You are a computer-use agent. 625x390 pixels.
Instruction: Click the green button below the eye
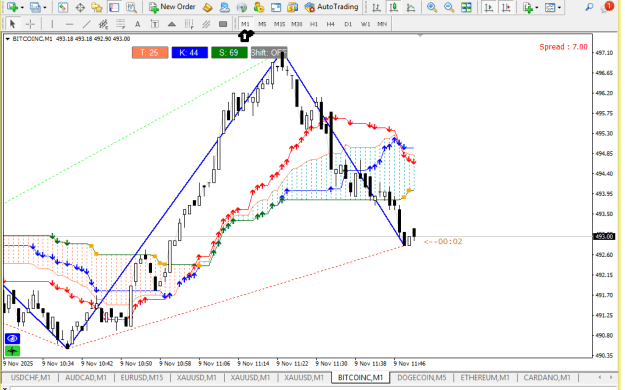click(x=12, y=351)
